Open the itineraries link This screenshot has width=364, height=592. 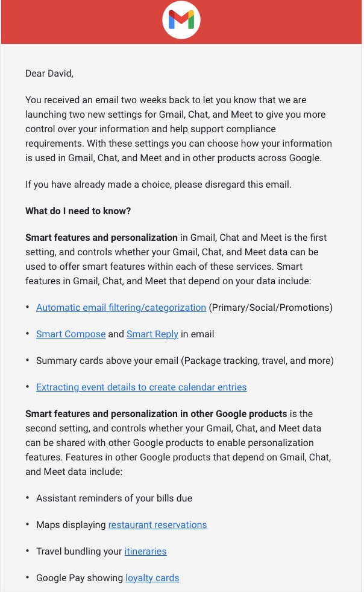pyautogui.click(x=146, y=552)
